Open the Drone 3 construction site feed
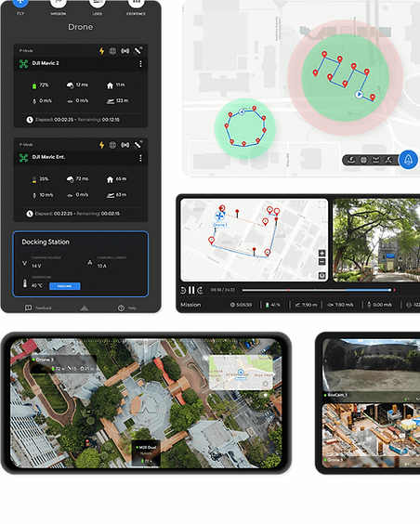This screenshot has height=524, width=420. [x=372, y=435]
